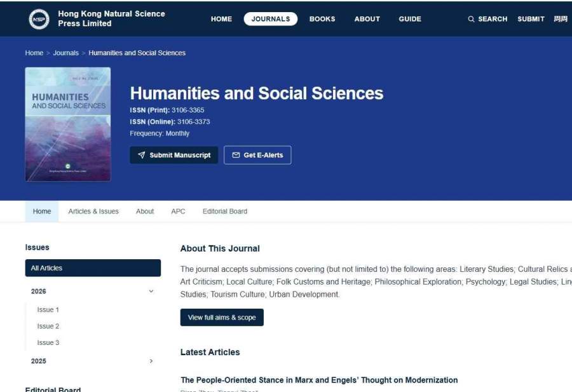Select the APC tab

(178, 211)
